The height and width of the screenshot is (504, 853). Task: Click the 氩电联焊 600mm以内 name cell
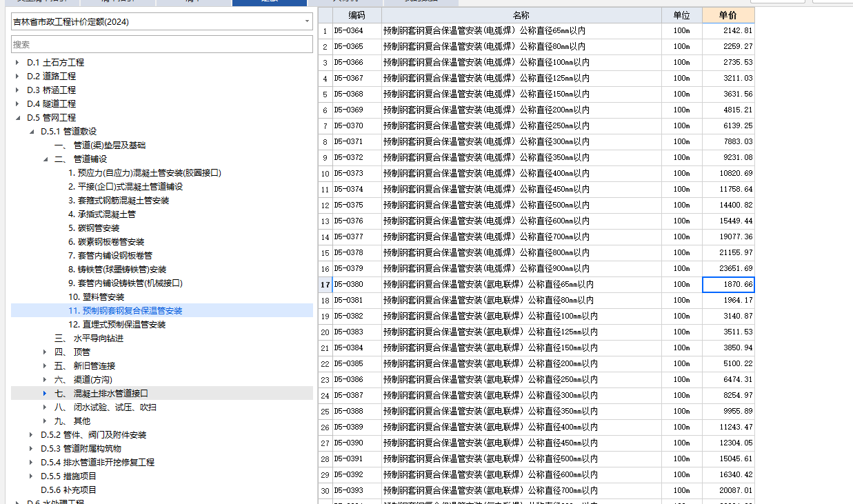521,475
